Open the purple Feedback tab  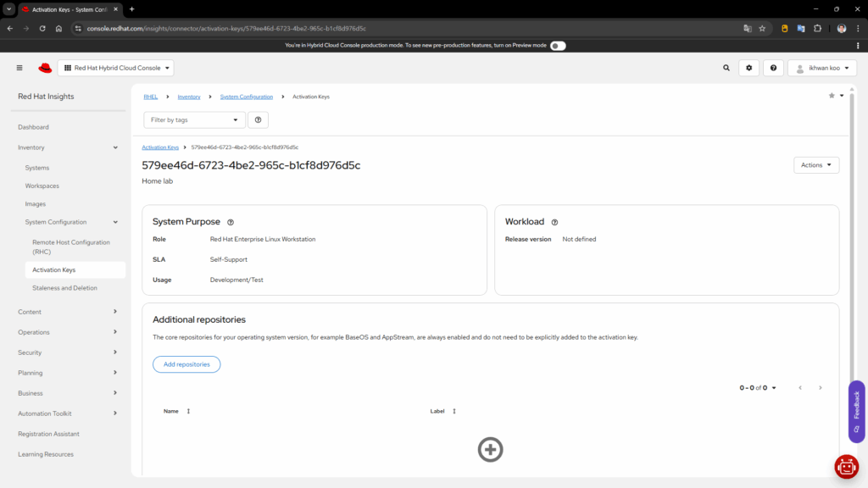[856, 411]
